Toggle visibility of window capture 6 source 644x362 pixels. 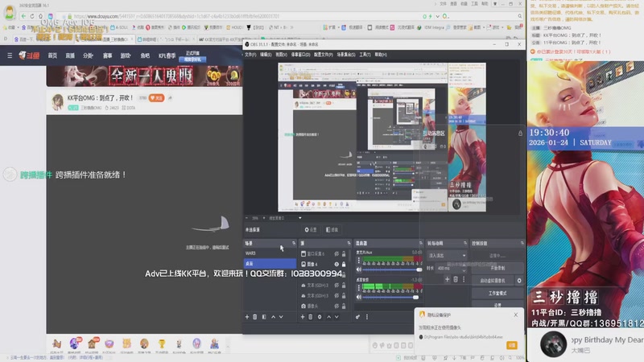pos(336,254)
